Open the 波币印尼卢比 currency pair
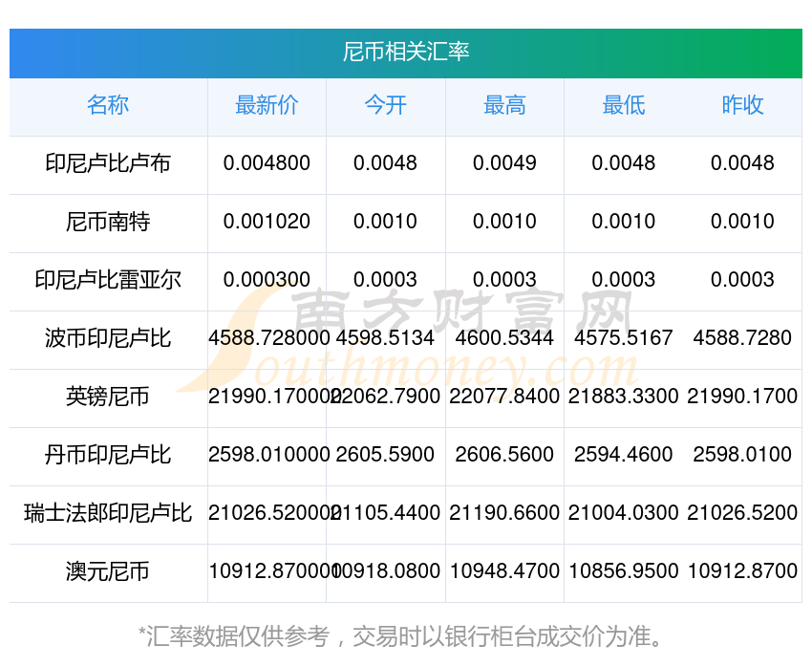This screenshot has height=666, width=812. [x=108, y=338]
